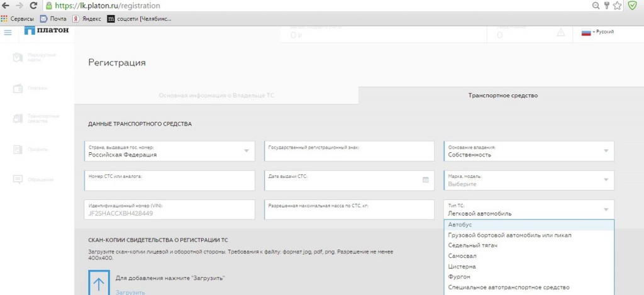The height and width of the screenshot is (295, 644).
Task: Click the warning triangle icon in header
Action: 561,33
